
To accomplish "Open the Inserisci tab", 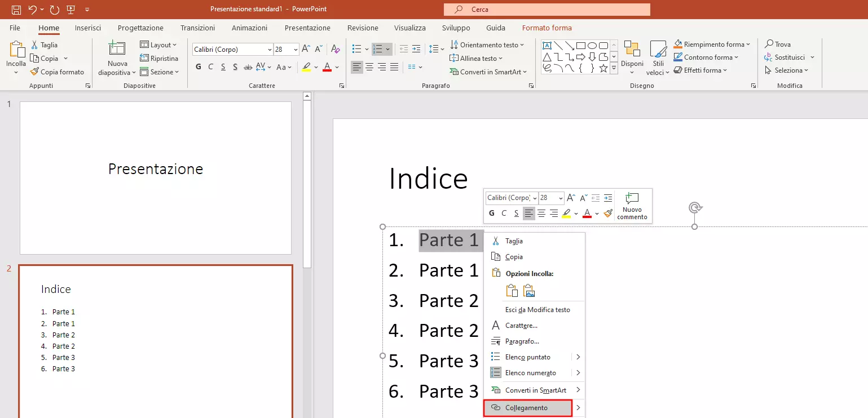I will click(88, 28).
